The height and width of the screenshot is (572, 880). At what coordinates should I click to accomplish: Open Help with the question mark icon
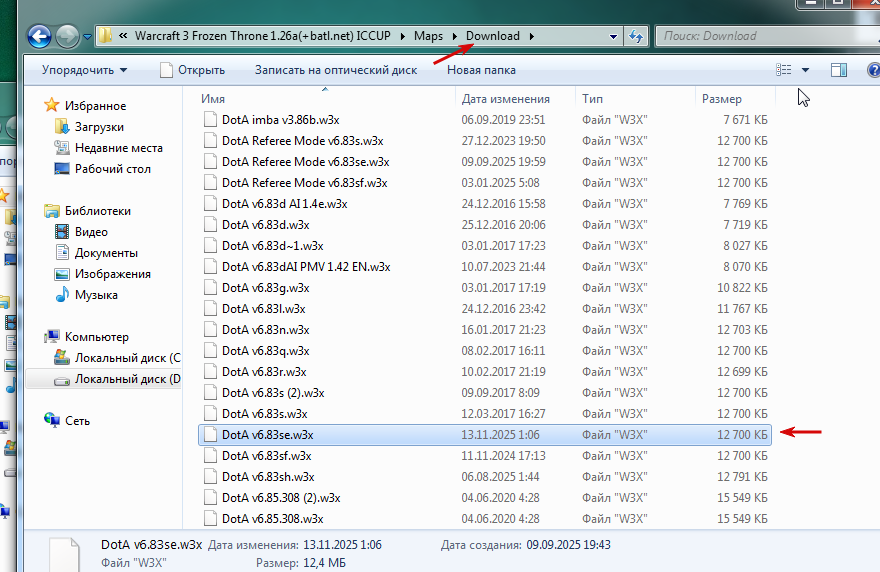[x=873, y=70]
